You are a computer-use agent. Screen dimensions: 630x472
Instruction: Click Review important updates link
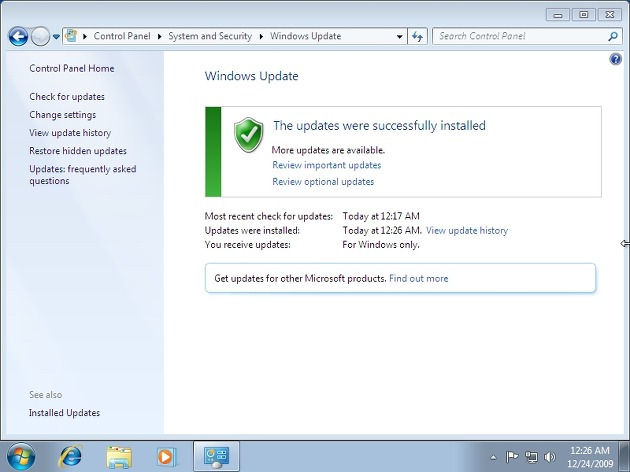[327, 165]
